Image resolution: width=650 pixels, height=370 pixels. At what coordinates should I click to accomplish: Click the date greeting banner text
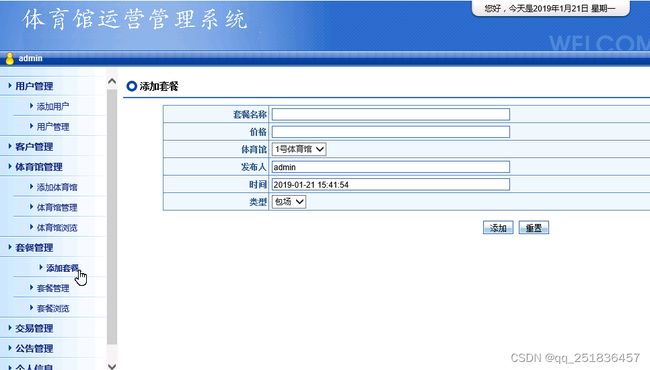550,8
